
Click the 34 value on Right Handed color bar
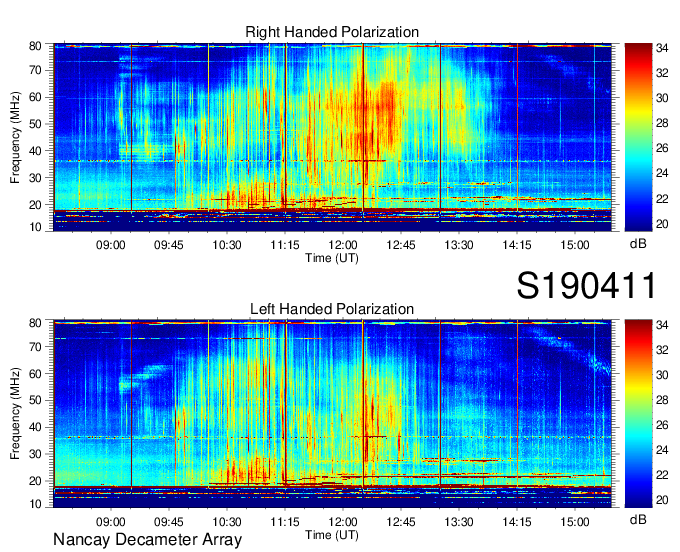click(x=662, y=48)
